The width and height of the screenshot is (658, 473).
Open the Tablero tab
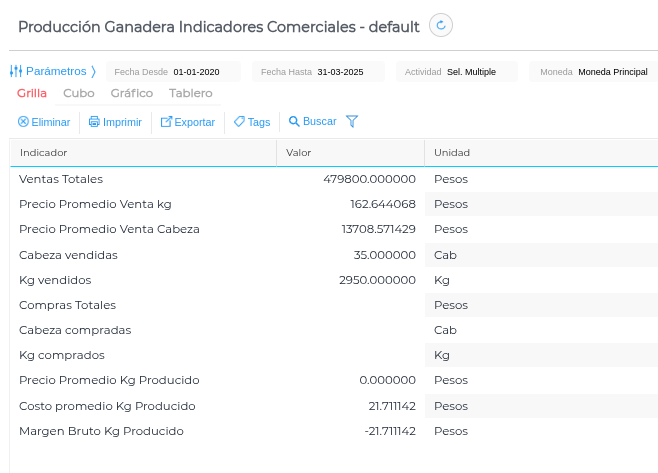click(190, 93)
